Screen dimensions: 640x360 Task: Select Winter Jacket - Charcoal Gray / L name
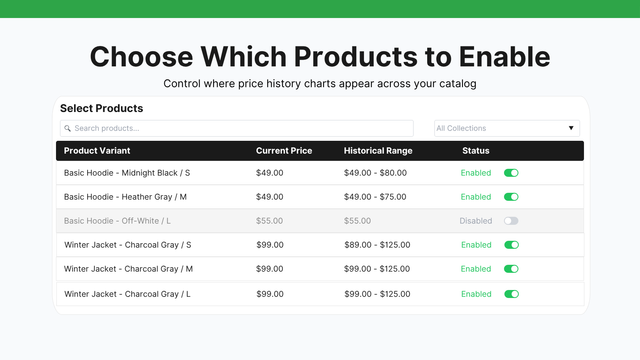click(x=127, y=294)
